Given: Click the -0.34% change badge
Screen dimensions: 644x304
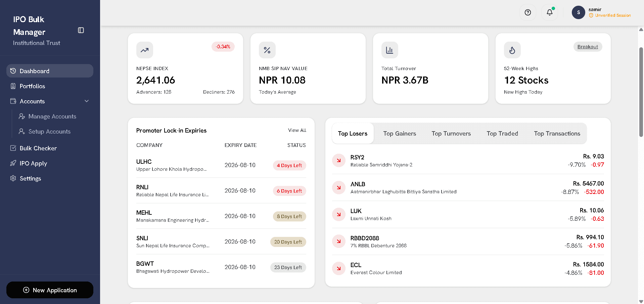Looking at the screenshot, I should (223, 47).
